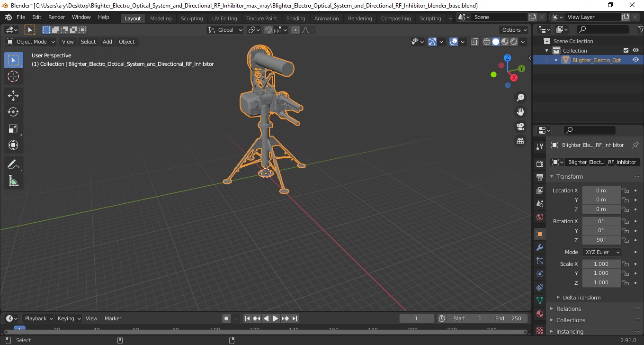The image size is (644, 345).
Task: Open the Physics properties tab
Action: tap(540, 274)
